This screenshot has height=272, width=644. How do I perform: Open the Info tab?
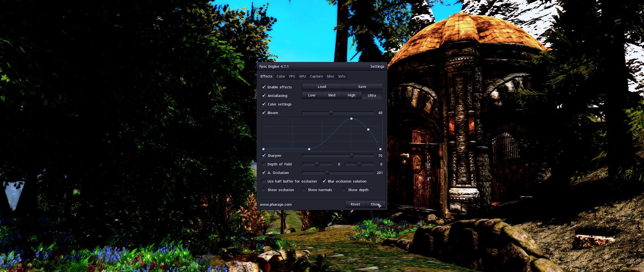pos(341,77)
